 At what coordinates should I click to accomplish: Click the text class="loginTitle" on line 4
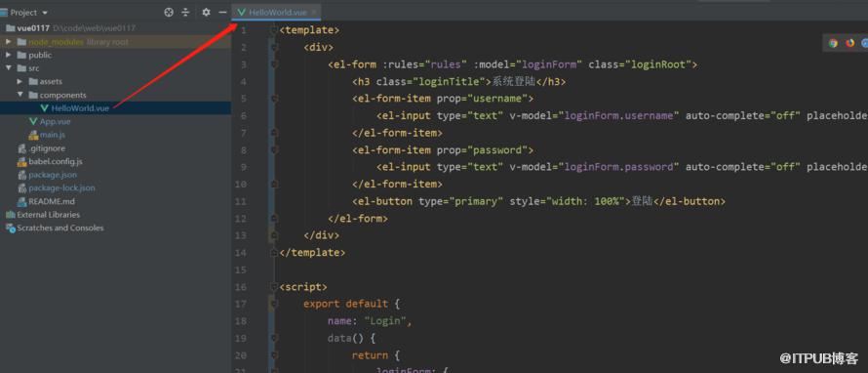point(433,81)
